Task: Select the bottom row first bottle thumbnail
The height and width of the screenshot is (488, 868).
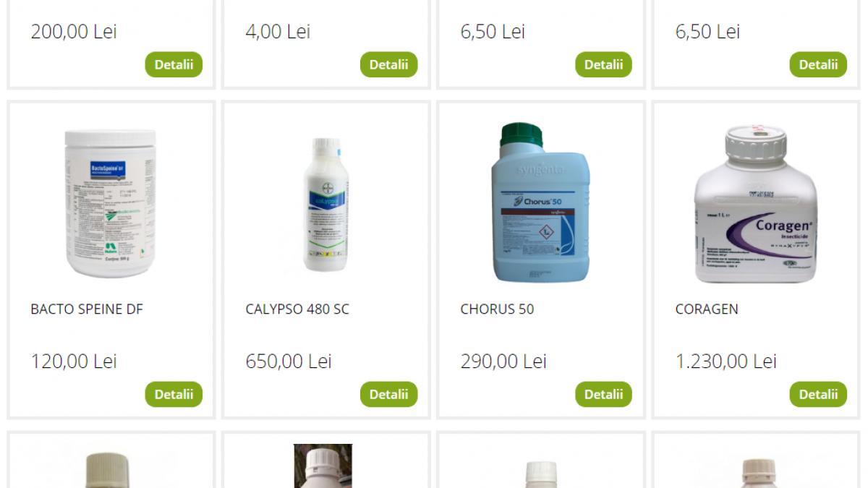Action: [x=110, y=469]
